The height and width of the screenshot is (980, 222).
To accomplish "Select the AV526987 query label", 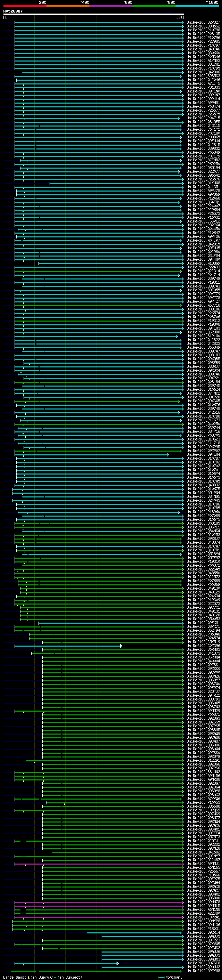I will [x=13, y=11].
